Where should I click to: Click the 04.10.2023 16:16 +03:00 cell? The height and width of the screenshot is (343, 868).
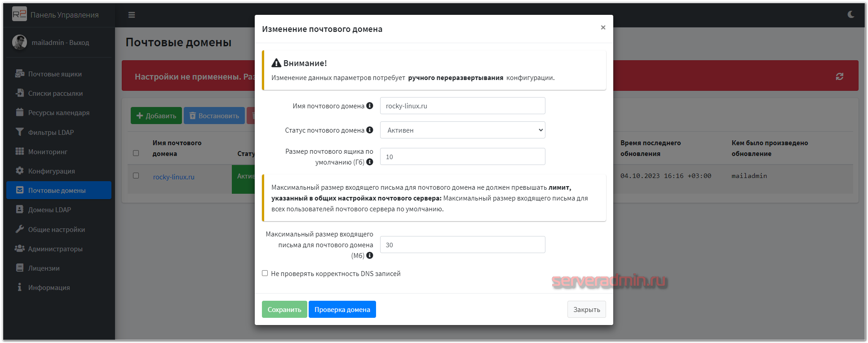pyautogui.click(x=666, y=176)
